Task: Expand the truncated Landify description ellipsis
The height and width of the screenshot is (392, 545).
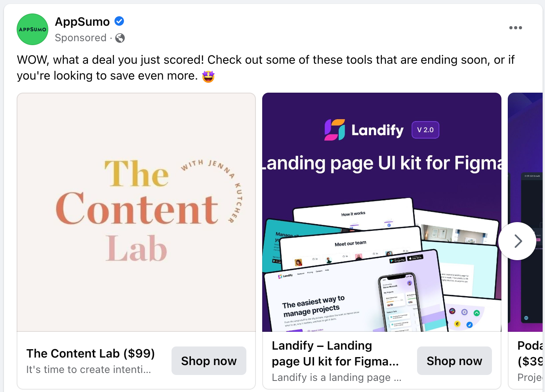Action: pyautogui.click(x=398, y=377)
